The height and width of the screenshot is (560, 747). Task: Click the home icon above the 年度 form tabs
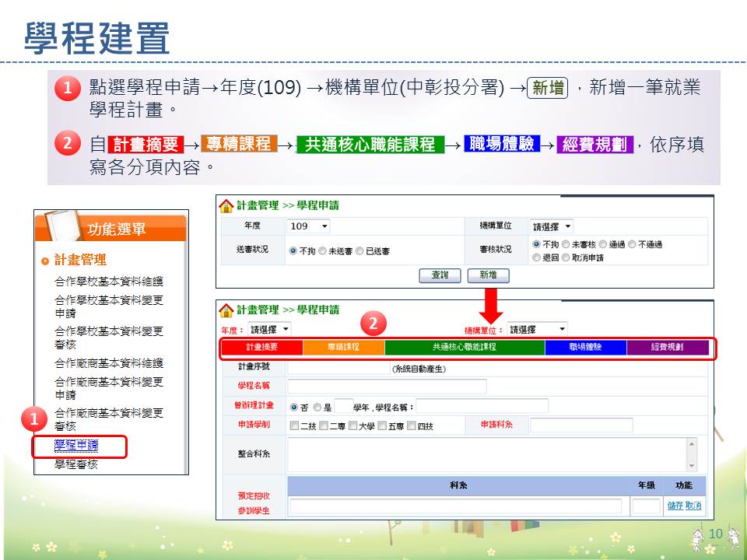(226, 310)
